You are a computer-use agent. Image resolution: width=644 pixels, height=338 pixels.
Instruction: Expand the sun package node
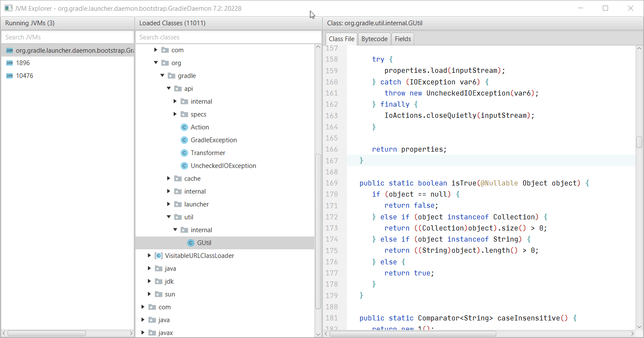pos(150,294)
